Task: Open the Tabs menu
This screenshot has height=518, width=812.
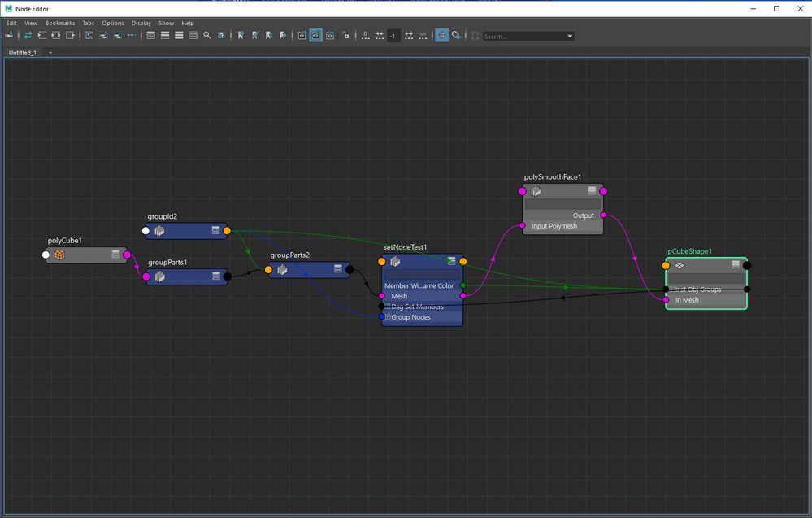Action: (89, 23)
